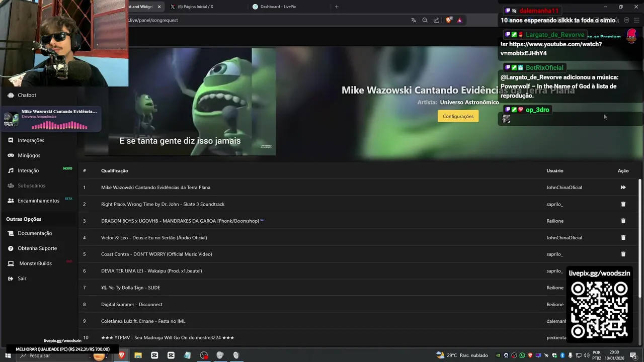The image size is (644, 362).
Task: Open a new browser tab
Action: coord(337,7)
